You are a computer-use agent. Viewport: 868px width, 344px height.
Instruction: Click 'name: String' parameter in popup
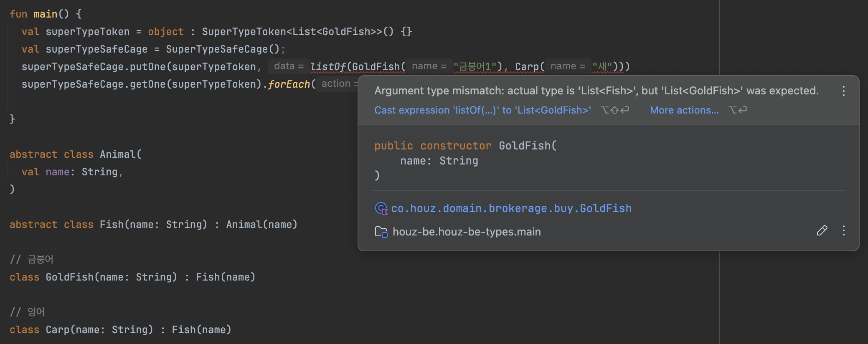click(439, 161)
